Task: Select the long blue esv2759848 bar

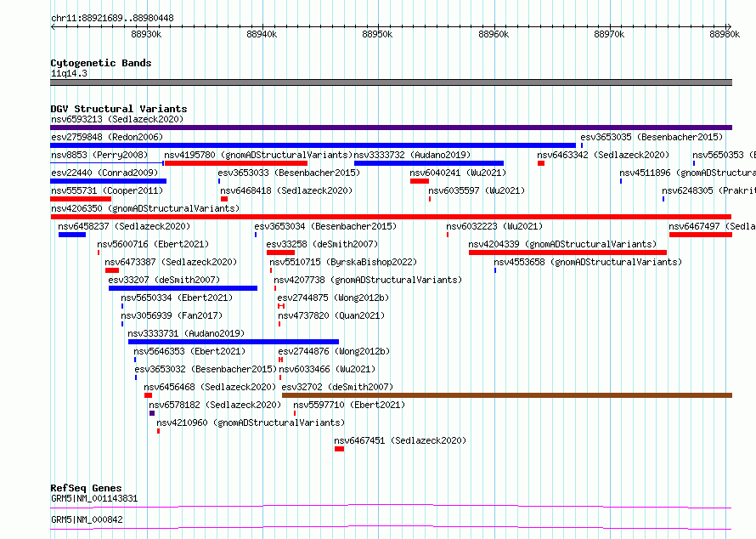Action: pos(313,145)
